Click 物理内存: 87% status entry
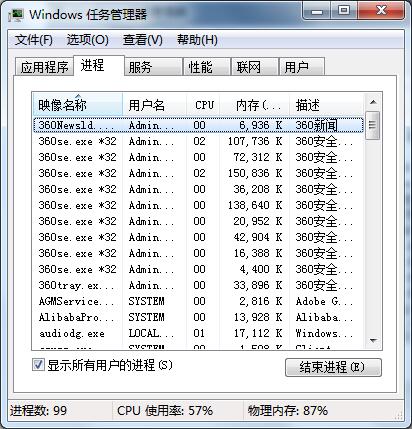 (288, 411)
